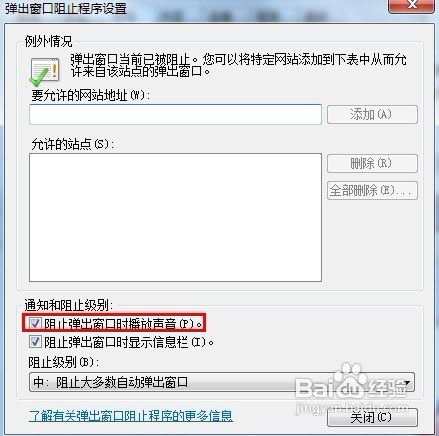Screen dimensions: 439x436
Task: Uncheck the 阻止弹出窗口时显示信息栏(I) checkbox
Action: click(x=35, y=342)
